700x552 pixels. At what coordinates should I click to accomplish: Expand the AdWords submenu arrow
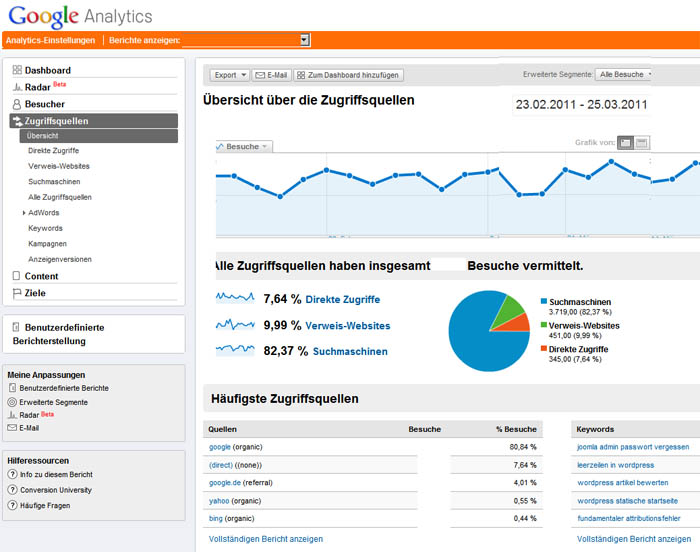[x=24, y=213]
